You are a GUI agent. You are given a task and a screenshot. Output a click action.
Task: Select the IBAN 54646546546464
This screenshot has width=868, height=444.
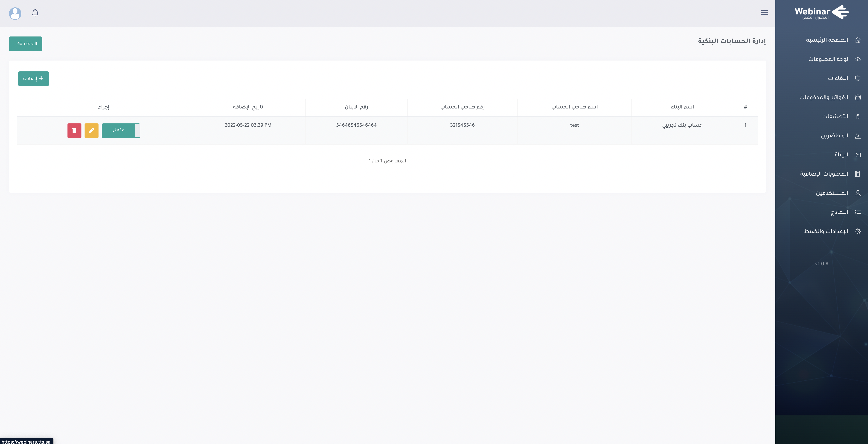pyautogui.click(x=356, y=125)
